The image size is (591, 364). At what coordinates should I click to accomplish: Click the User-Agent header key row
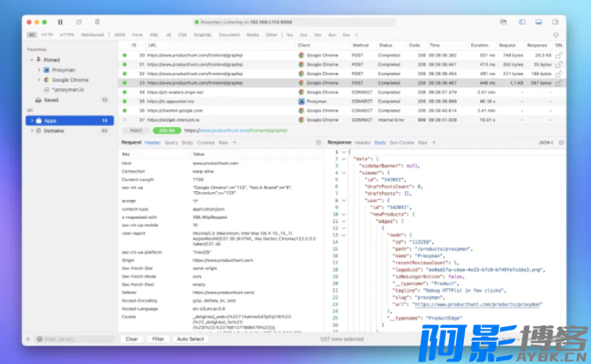click(221, 239)
